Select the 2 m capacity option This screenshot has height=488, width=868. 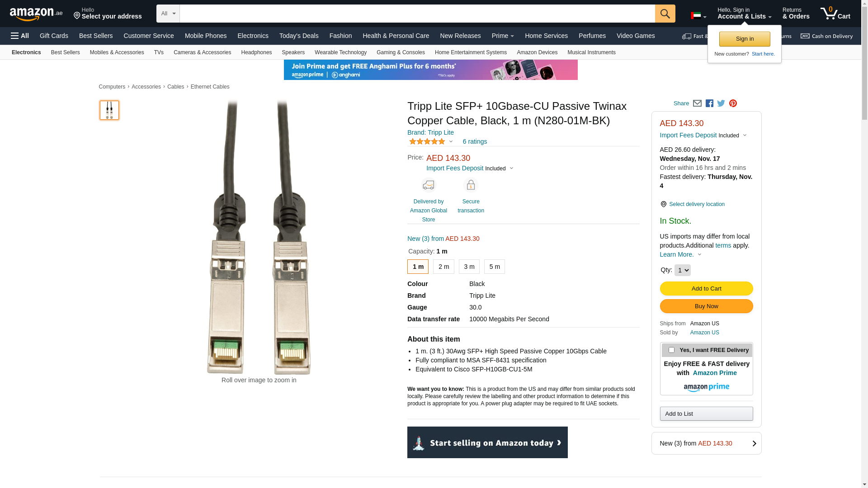443,267
